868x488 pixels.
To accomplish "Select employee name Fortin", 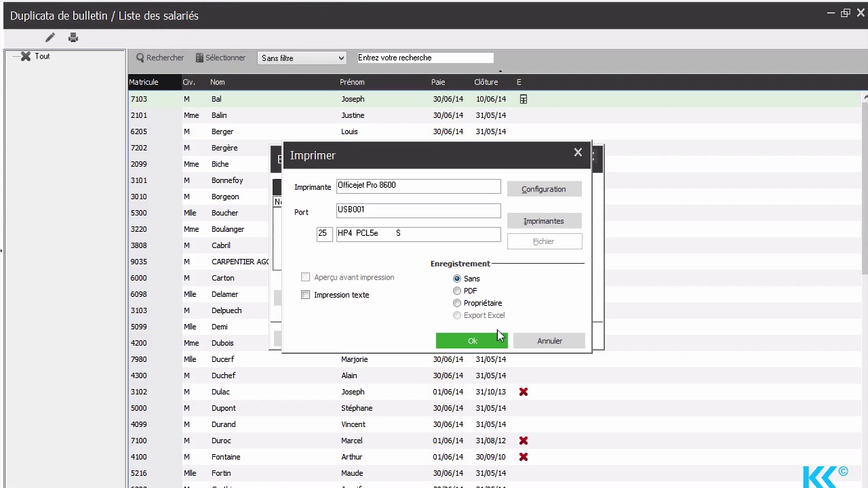I will pyautogui.click(x=221, y=473).
